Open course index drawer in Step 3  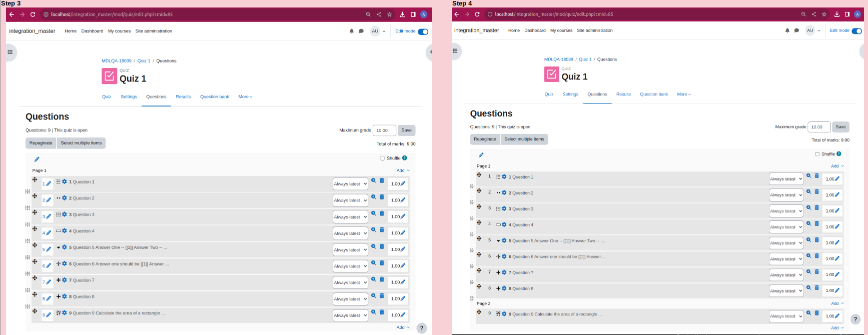[10, 52]
